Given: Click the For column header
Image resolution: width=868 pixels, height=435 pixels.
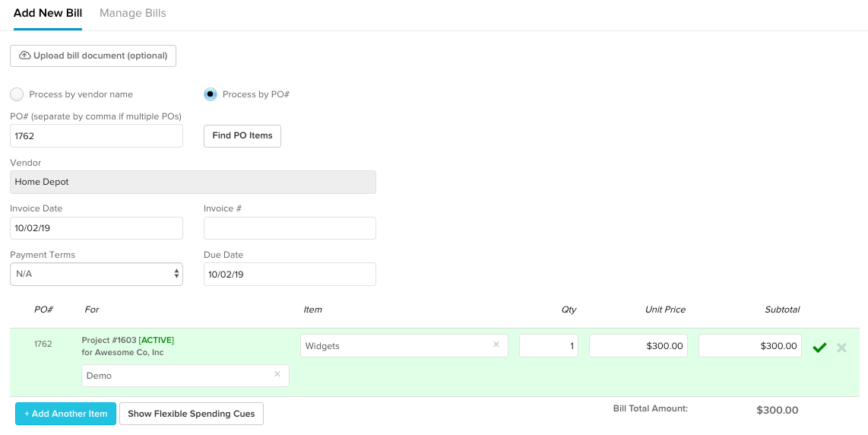Looking at the screenshot, I should [x=92, y=310].
